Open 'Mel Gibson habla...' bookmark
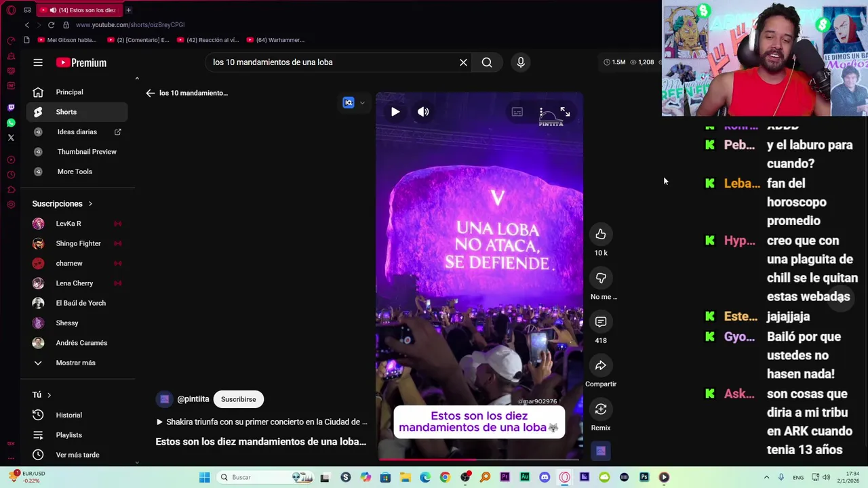The width and height of the screenshot is (868, 488). click(x=67, y=40)
